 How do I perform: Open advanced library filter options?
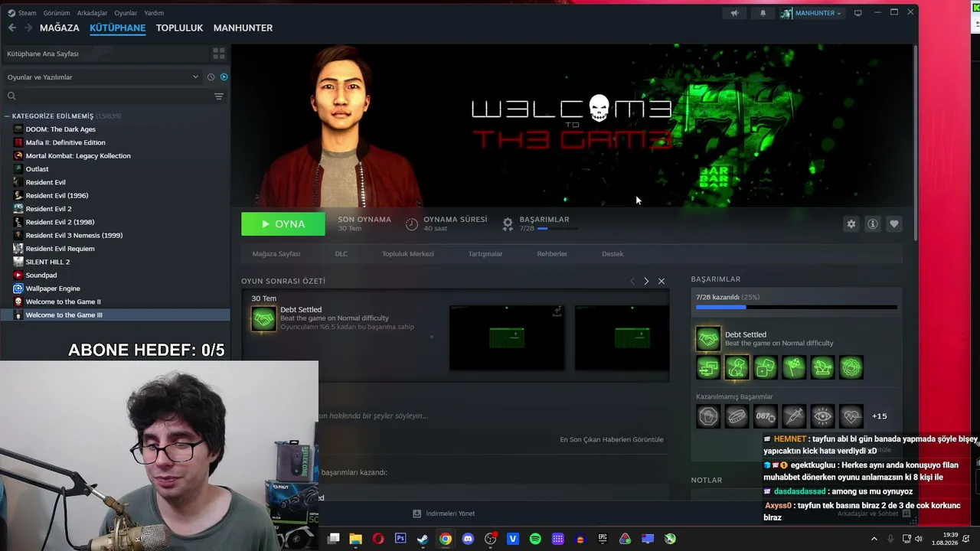click(x=219, y=96)
